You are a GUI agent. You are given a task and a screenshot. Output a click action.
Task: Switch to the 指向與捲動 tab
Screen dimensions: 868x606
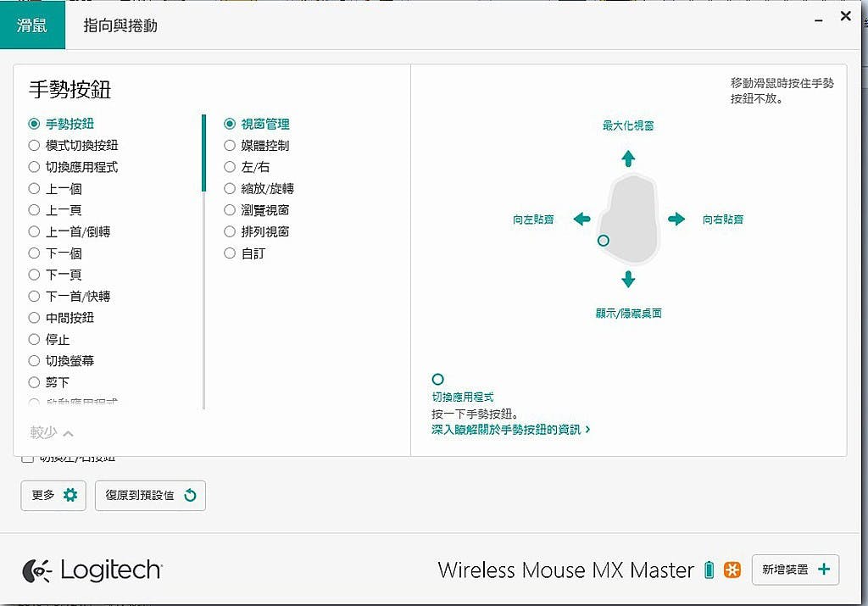point(120,25)
